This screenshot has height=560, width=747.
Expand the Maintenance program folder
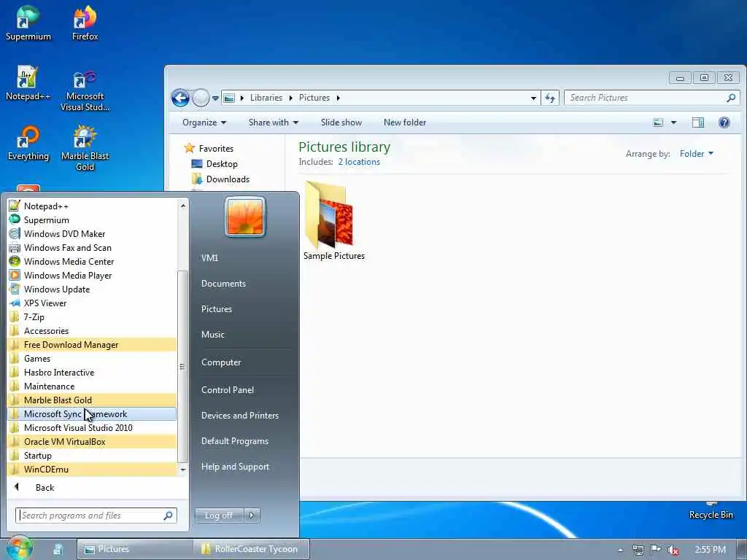[92, 386]
